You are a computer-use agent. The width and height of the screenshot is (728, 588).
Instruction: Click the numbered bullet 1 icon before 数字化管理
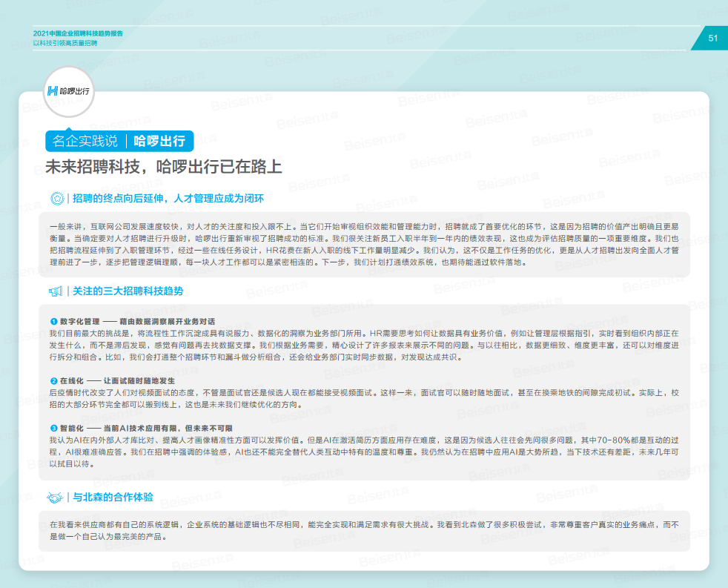pos(54,321)
